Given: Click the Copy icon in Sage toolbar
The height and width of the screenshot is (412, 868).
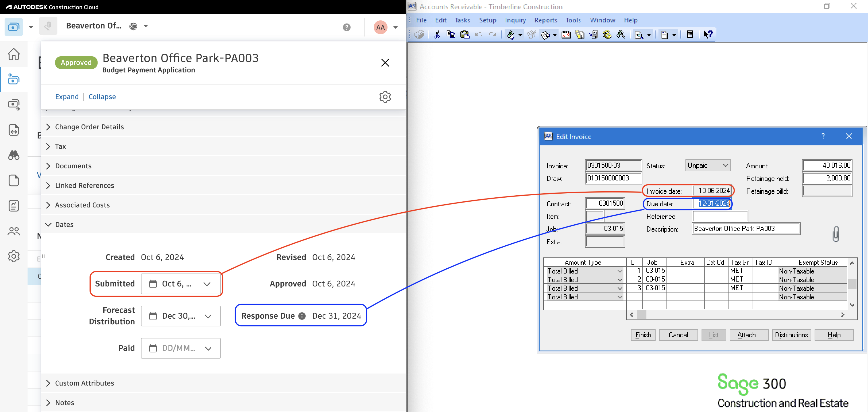Looking at the screenshot, I should tap(451, 34).
